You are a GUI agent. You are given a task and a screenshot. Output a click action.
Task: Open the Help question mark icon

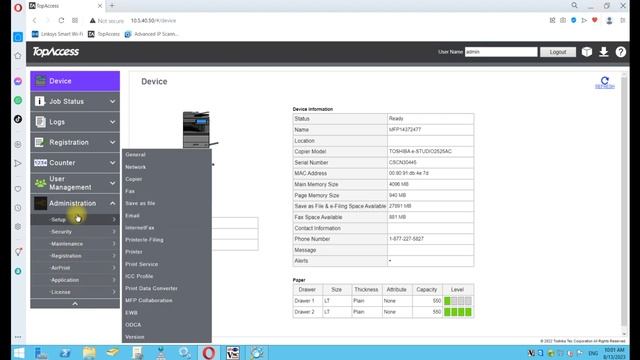tap(620, 52)
